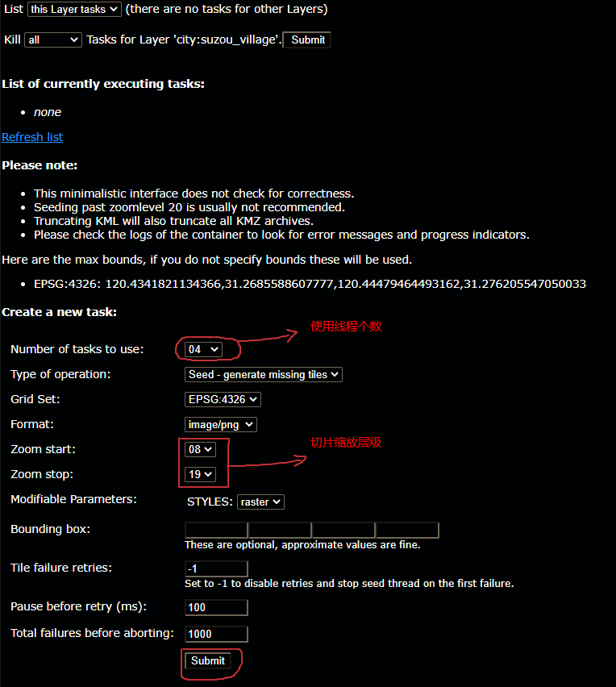Focus the Tile failure retries field
Viewport: 616px width, 687px height.
click(216, 568)
